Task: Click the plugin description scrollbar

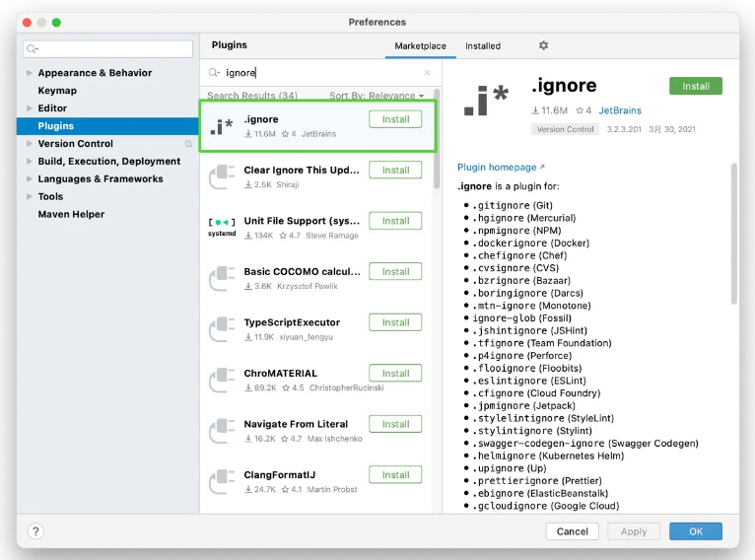Action: pyautogui.click(x=734, y=234)
